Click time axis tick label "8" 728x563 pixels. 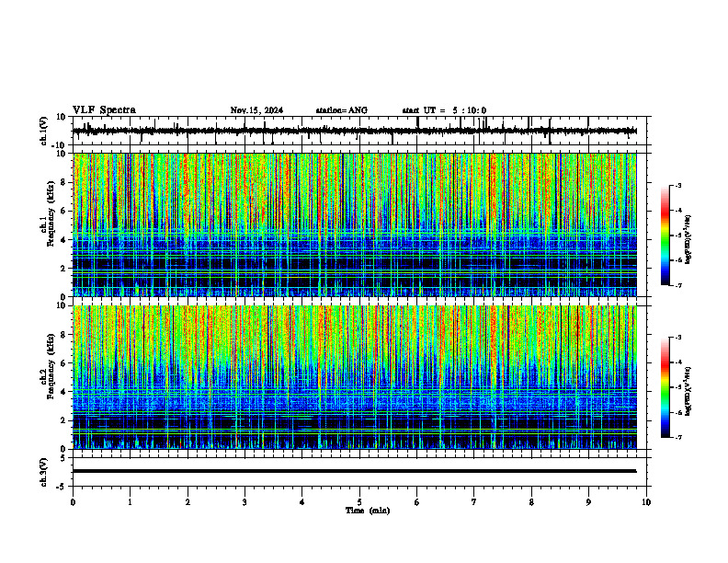pos(531,502)
